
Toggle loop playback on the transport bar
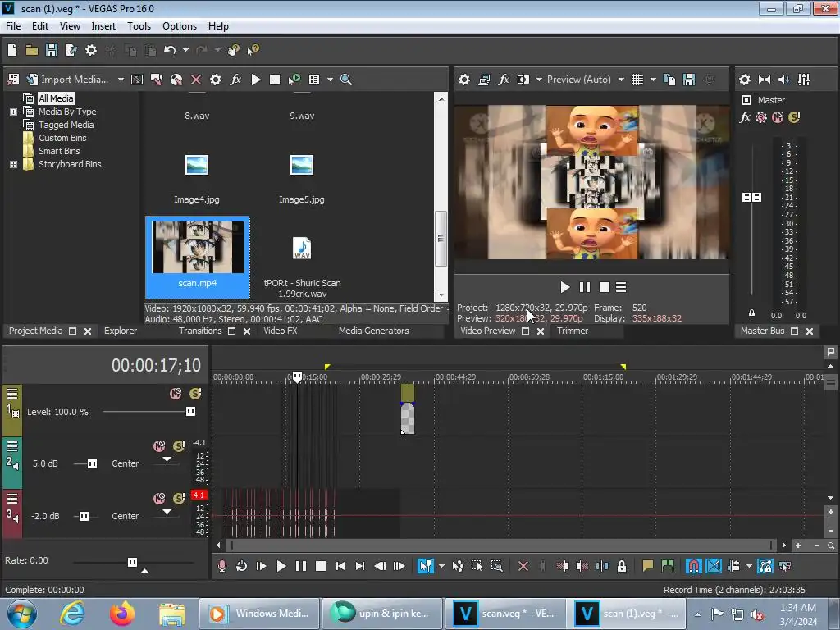(x=242, y=566)
